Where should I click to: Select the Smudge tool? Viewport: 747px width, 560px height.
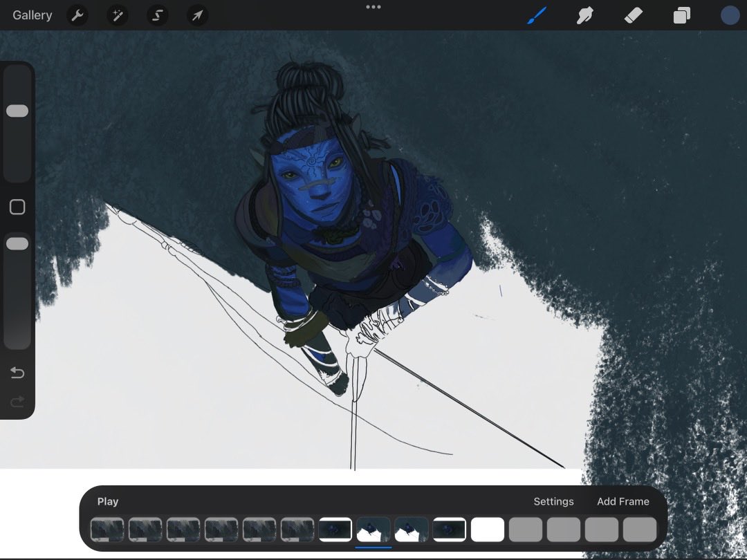click(584, 15)
